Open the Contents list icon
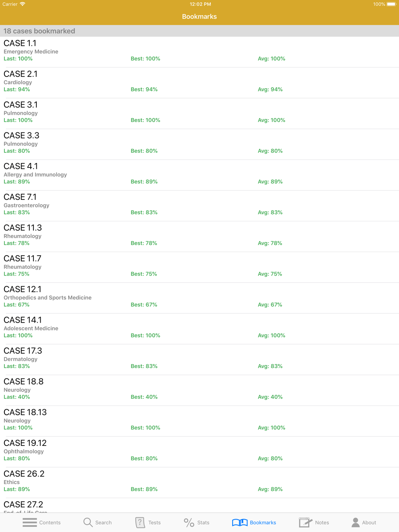399x532 pixels. (x=30, y=522)
